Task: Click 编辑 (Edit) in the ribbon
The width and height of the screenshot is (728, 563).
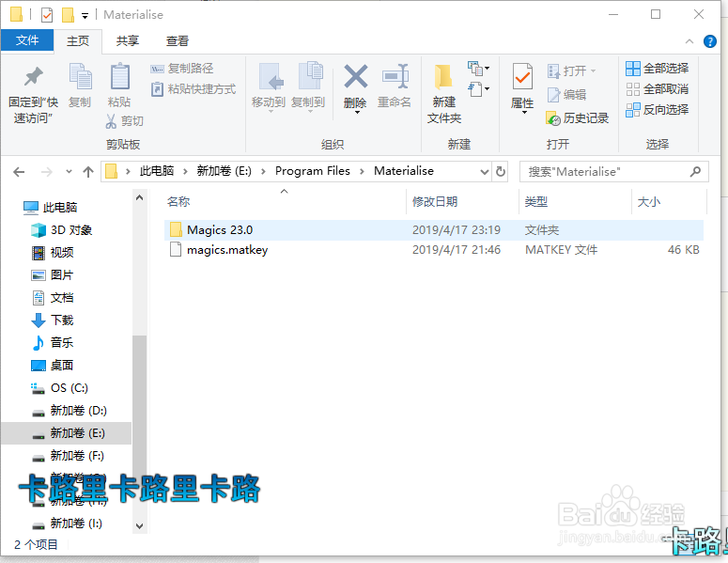Action: [x=566, y=95]
